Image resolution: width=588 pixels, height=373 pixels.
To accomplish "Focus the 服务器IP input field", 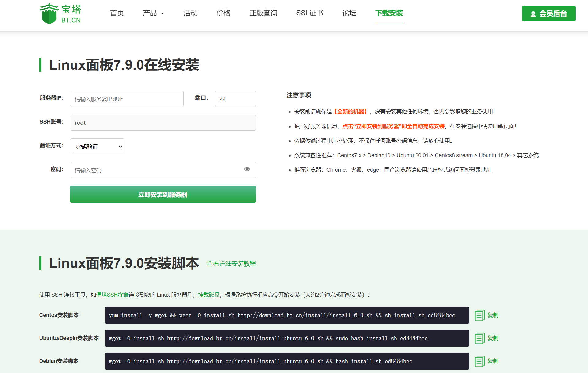I will [127, 99].
